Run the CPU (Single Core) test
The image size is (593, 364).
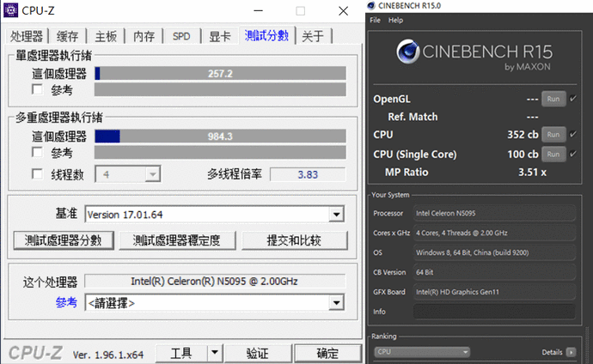553,154
